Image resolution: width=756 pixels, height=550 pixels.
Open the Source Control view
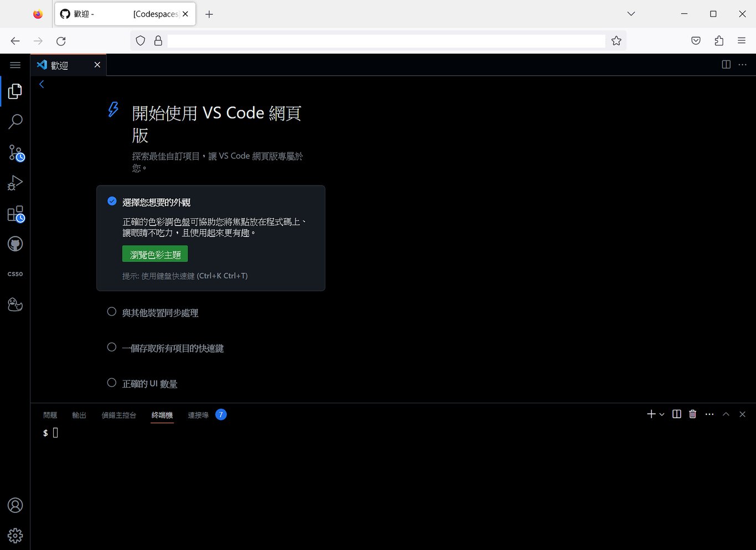pos(16,153)
